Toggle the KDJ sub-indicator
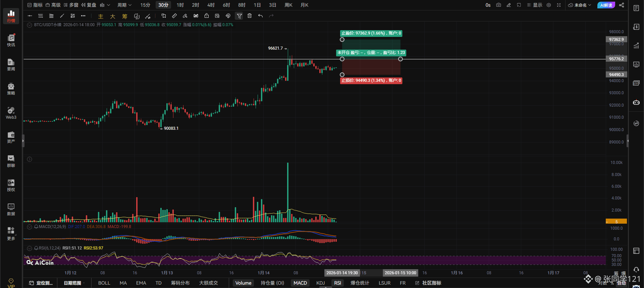 (321, 283)
